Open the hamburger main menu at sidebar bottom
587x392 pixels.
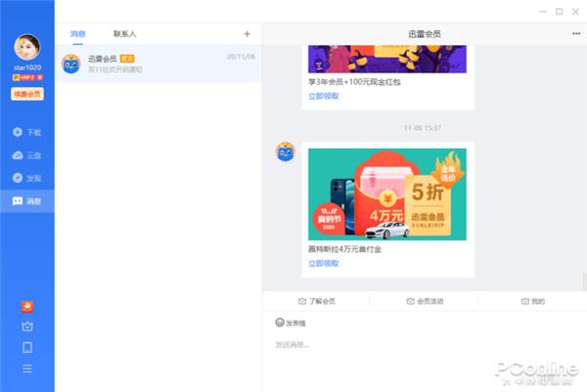click(27, 369)
